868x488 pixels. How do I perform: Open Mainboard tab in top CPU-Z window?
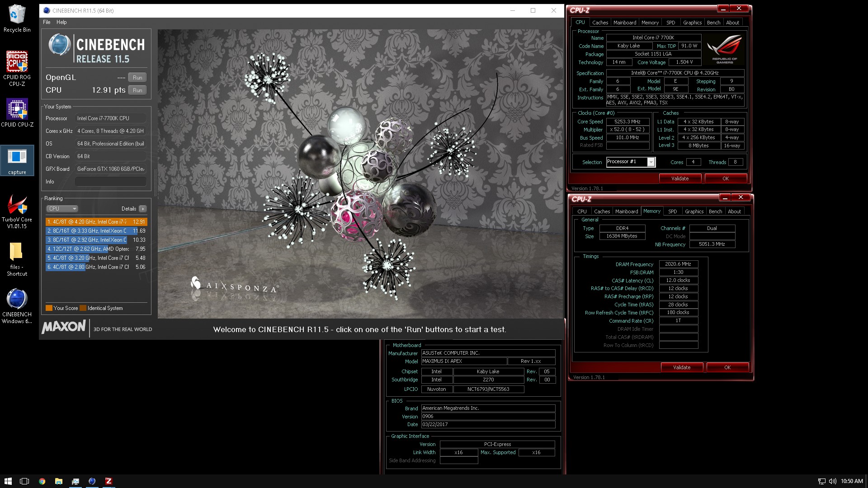pyautogui.click(x=625, y=23)
